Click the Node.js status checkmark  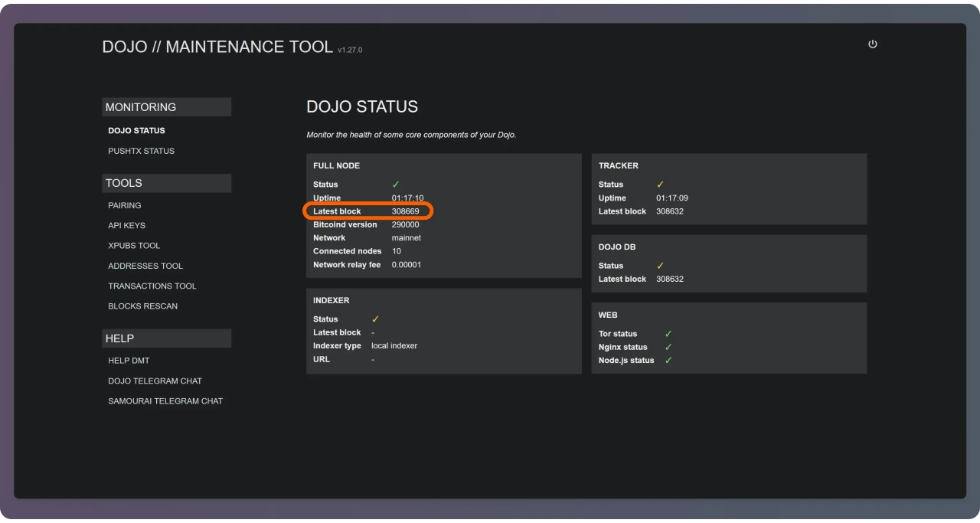668,361
